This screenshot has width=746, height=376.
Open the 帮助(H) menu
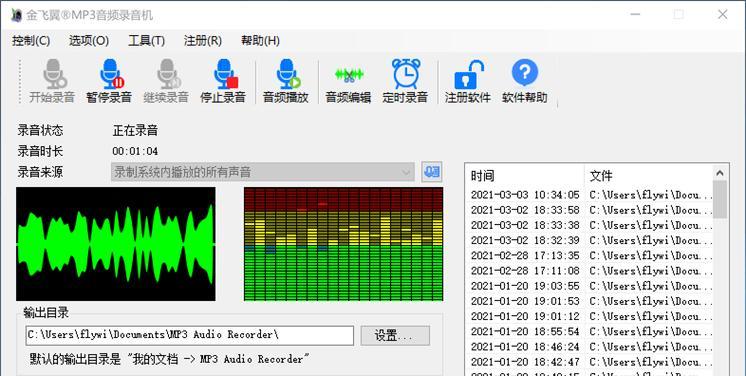click(260, 41)
